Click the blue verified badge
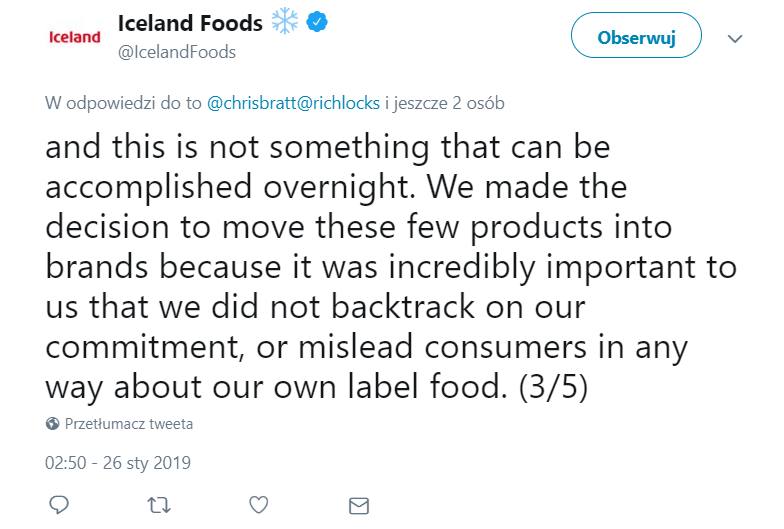Viewport: 784px width, 529px height. 318,22
